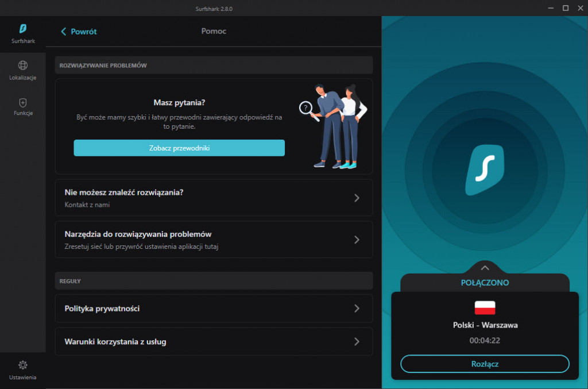
Task: Click ROZWIĄZYWANIE PROBLEMÓW section header
Action: pos(103,66)
